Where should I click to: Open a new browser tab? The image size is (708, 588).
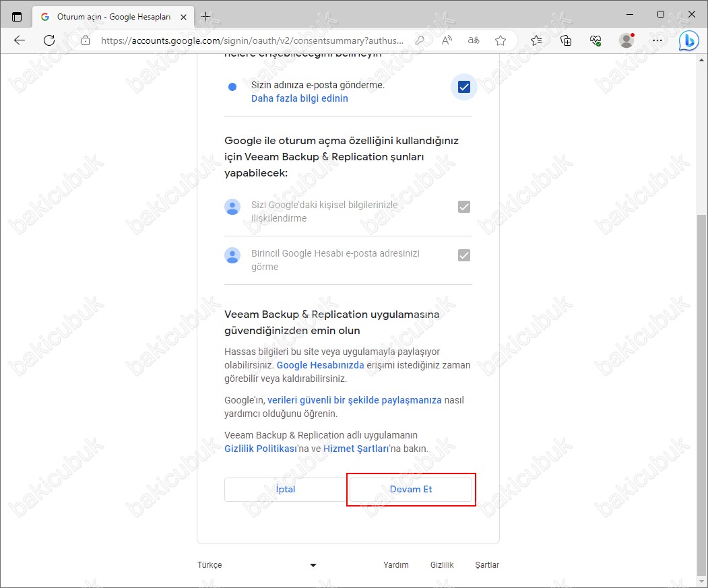pos(205,17)
